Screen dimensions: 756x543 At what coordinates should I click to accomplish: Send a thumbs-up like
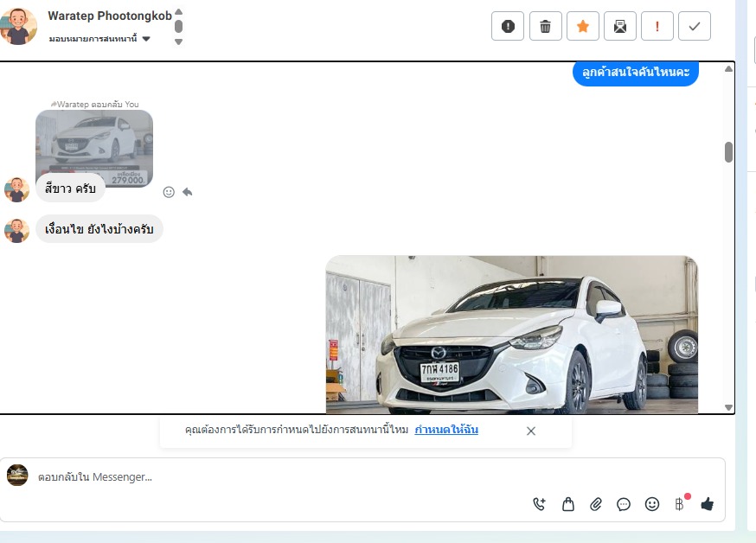[x=708, y=504]
